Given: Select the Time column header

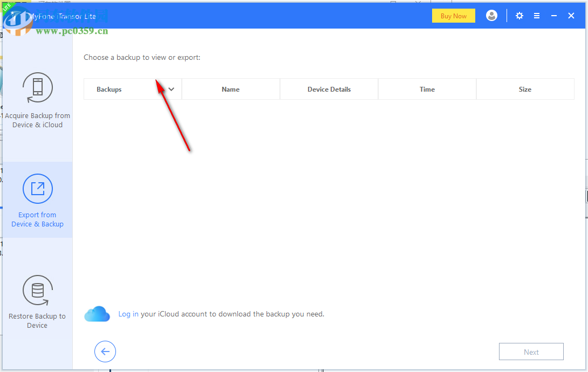Looking at the screenshot, I should [427, 89].
